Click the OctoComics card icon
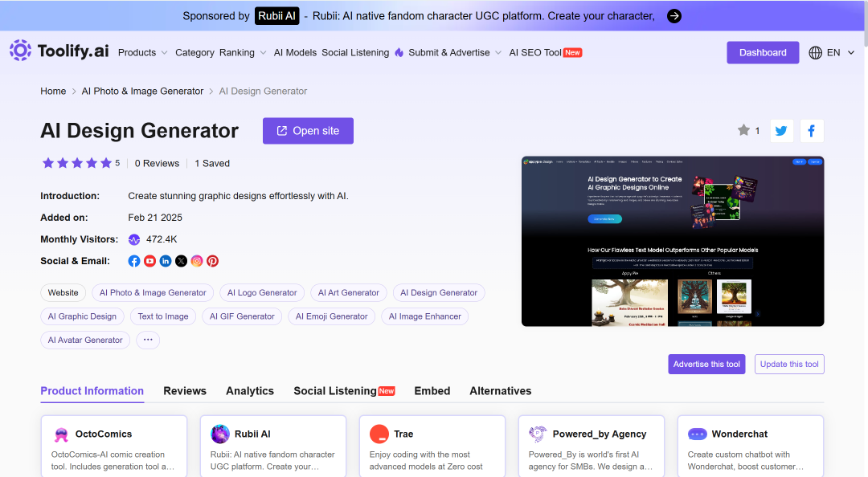Viewport: 868px width, 477px height. pos(61,434)
